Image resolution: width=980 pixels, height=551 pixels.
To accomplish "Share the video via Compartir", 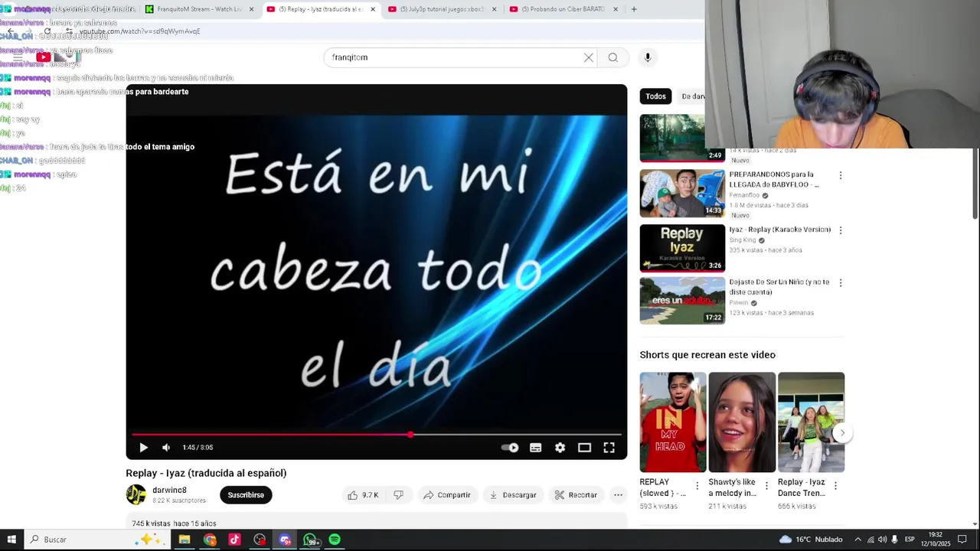I will pos(447,495).
